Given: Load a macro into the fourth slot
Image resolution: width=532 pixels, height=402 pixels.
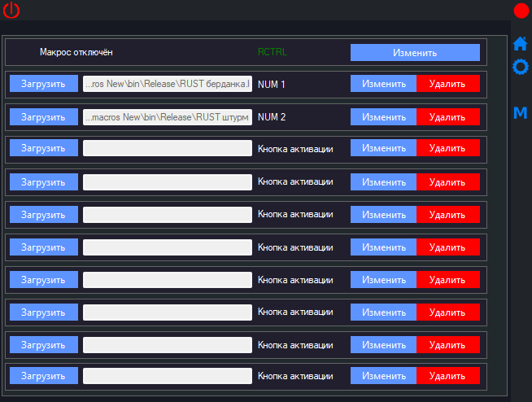Looking at the screenshot, I should click(x=44, y=182).
